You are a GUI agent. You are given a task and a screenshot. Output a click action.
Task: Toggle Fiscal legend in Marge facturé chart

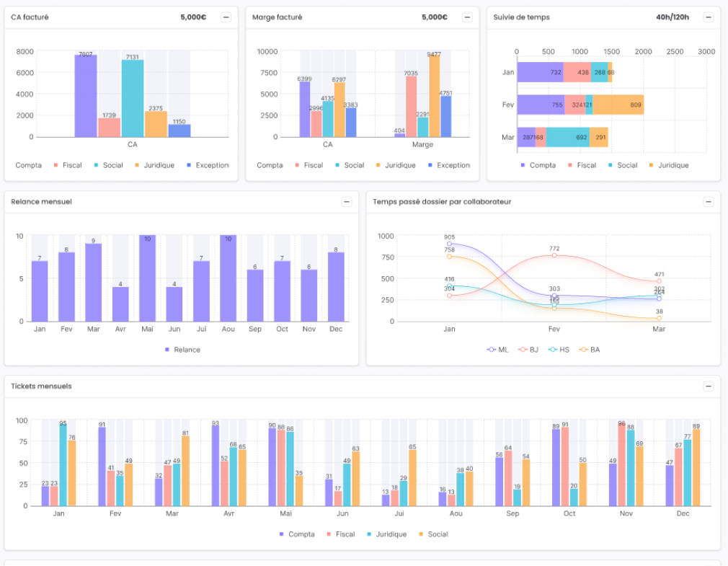click(x=309, y=165)
